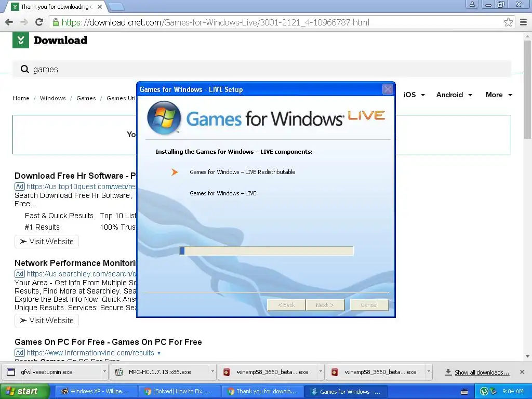Click the green Download site logo

pos(21,40)
